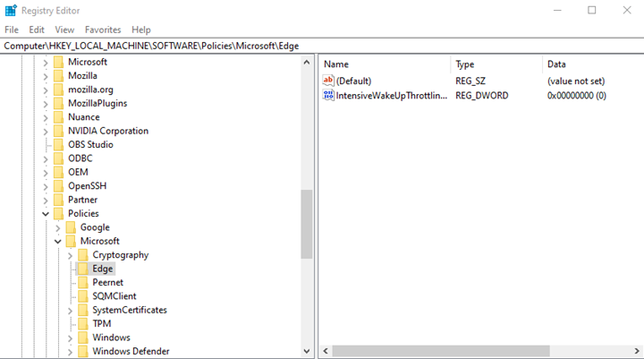Viewport: 644px width, 359px height.
Task: Collapse the Policies key chevron
Action: 46,214
